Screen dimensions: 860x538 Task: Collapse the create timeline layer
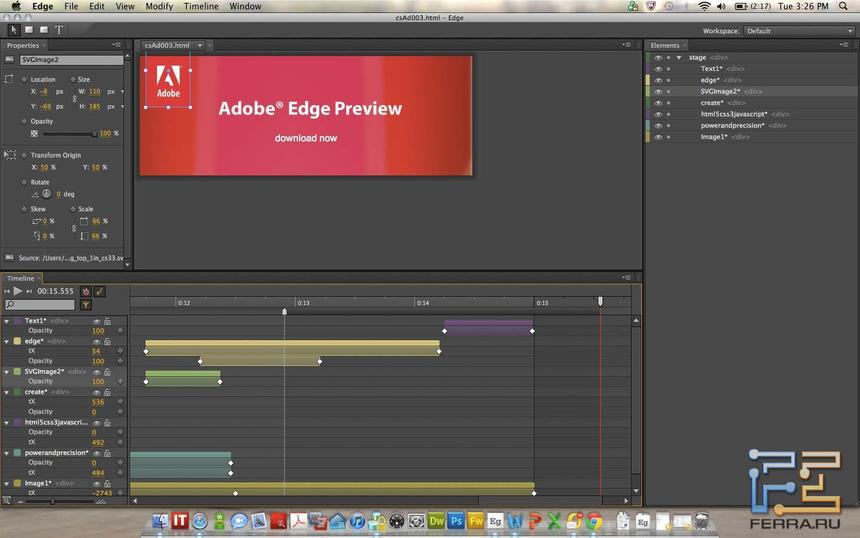[7, 392]
